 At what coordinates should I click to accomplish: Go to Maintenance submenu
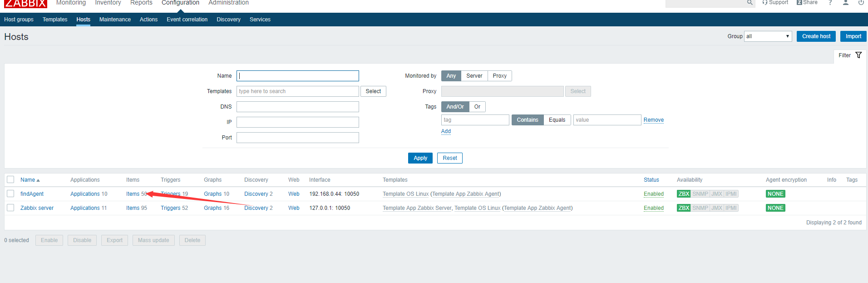click(x=115, y=20)
